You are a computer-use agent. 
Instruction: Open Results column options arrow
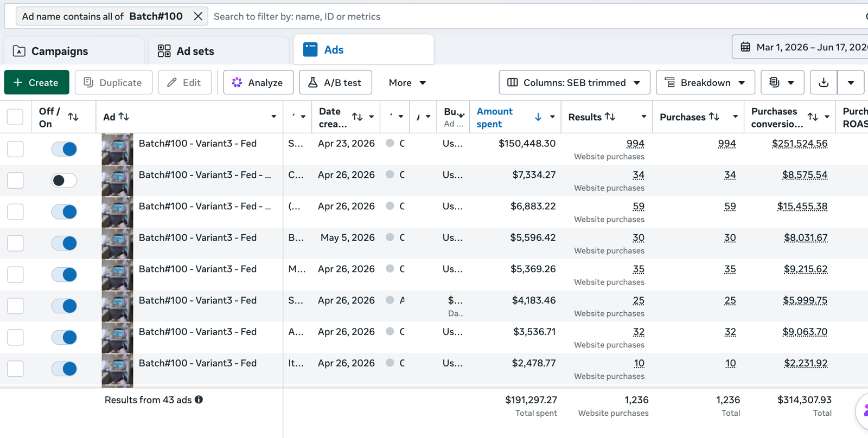(x=644, y=117)
